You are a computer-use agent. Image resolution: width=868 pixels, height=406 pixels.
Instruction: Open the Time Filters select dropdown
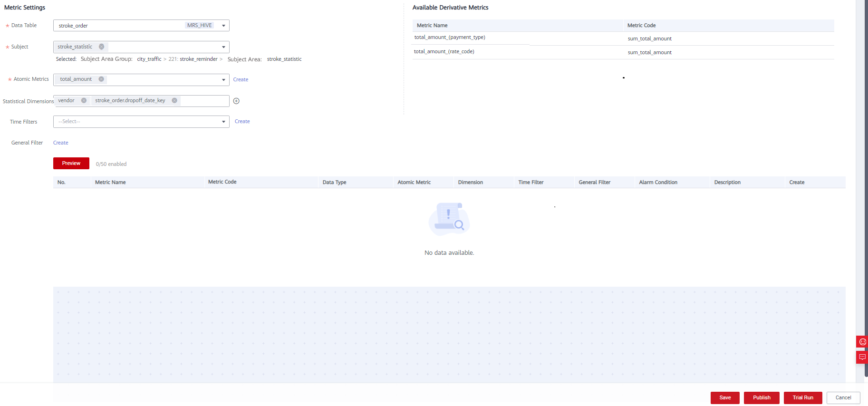pyautogui.click(x=141, y=122)
